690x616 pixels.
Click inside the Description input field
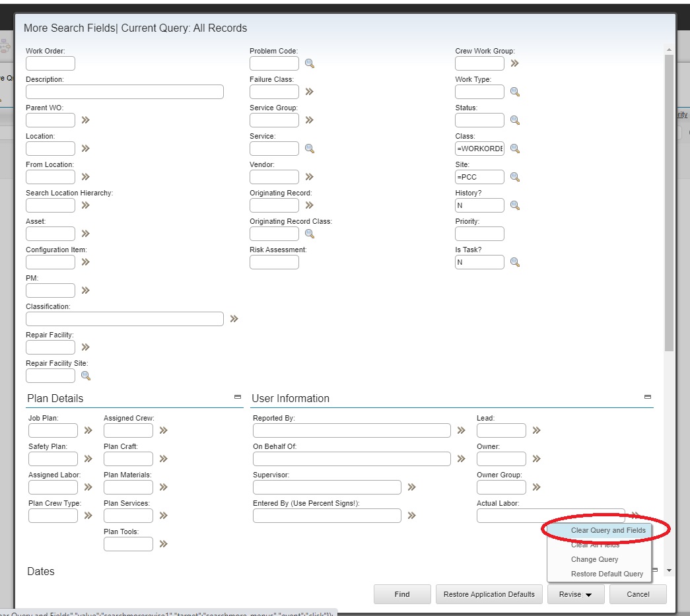tap(123, 92)
